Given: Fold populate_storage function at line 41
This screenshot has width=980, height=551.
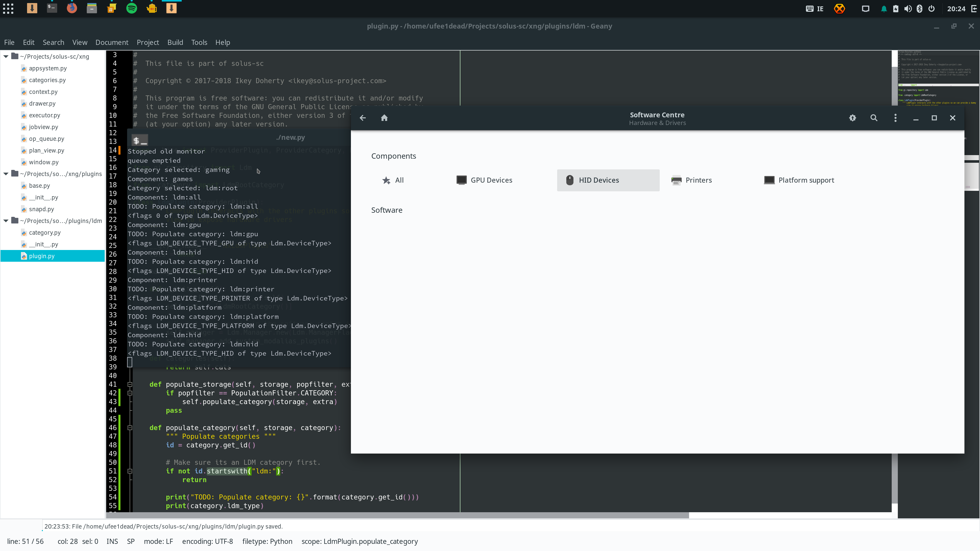Looking at the screenshot, I should pyautogui.click(x=130, y=384).
